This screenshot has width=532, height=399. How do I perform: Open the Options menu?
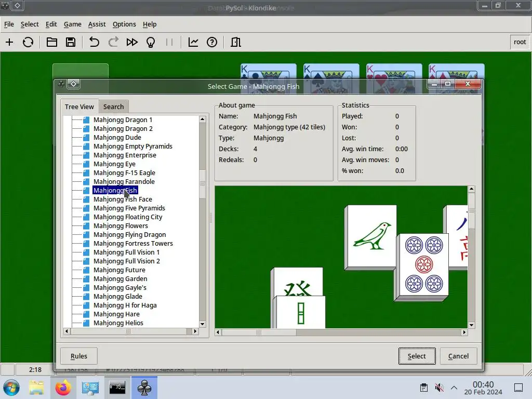point(124,24)
